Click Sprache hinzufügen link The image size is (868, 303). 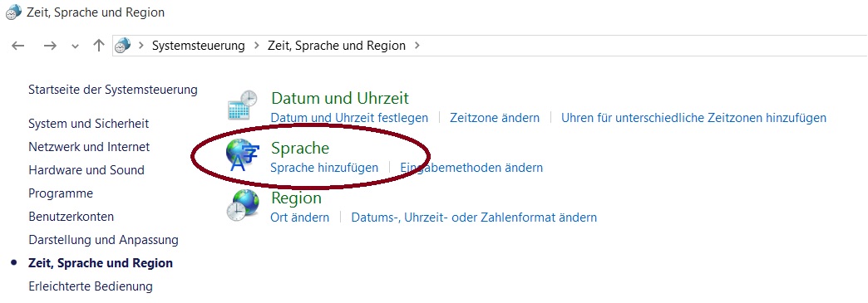[x=324, y=168]
